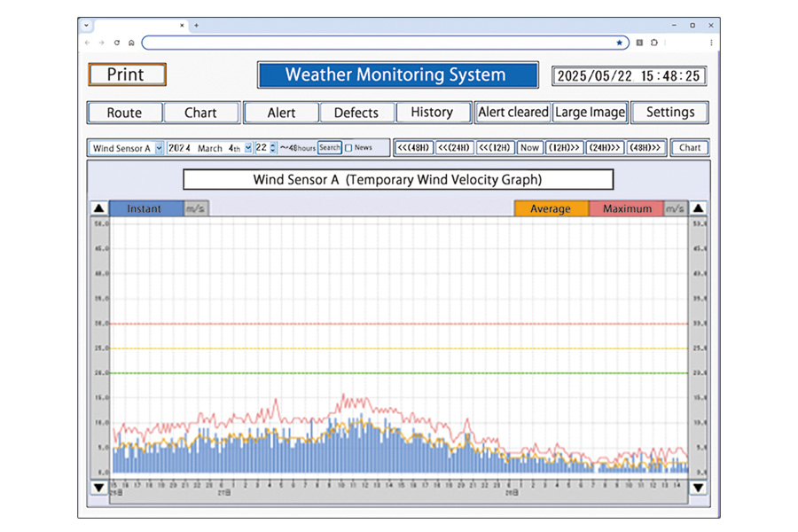This screenshot has width=798, height=532.
Task: Click the Weather Monitoring System title banner
Action: pyautogui.click(x=397, y=74)
